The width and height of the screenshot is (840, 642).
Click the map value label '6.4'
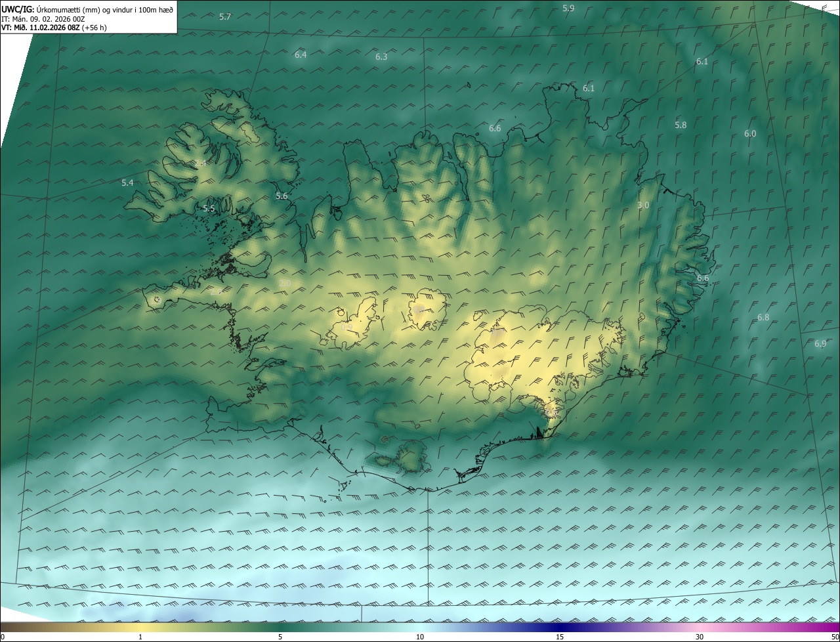pos(301,54)
